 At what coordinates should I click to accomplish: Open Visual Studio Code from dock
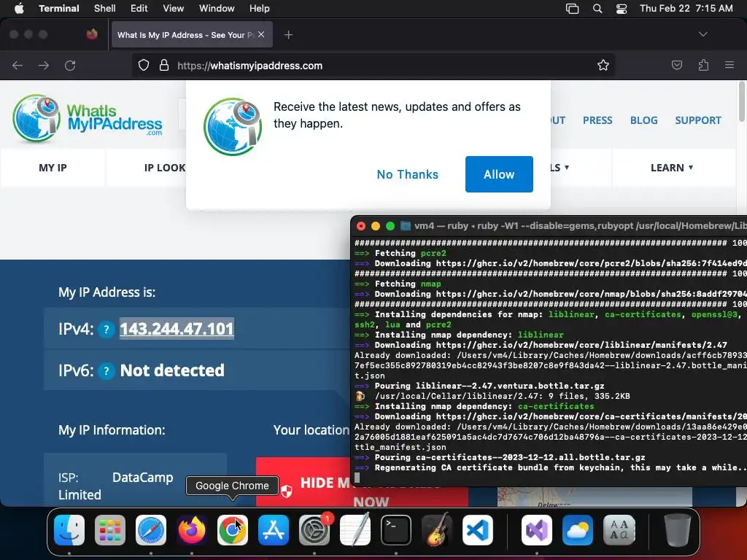(x=477, y=530)
